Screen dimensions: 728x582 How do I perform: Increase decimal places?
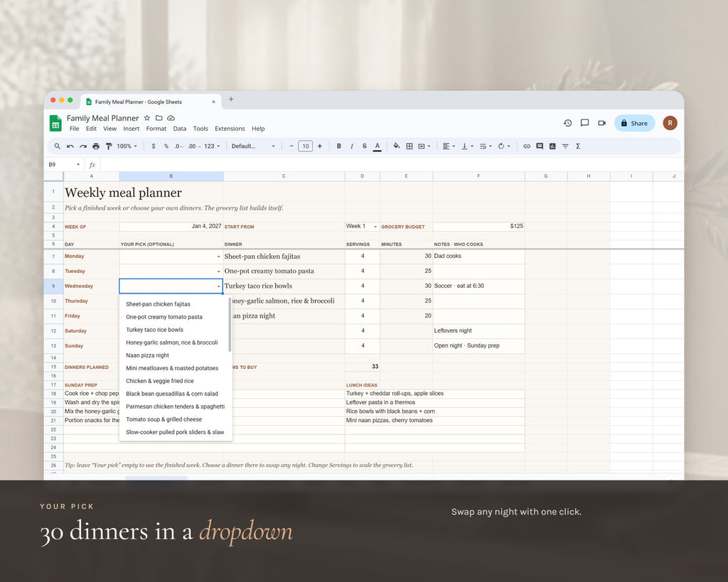[194, 146]
